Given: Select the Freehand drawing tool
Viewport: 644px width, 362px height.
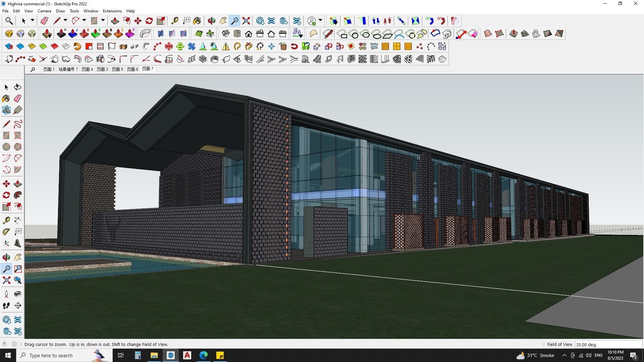Looking at the screenshot, I should click(x=18, y=124).
